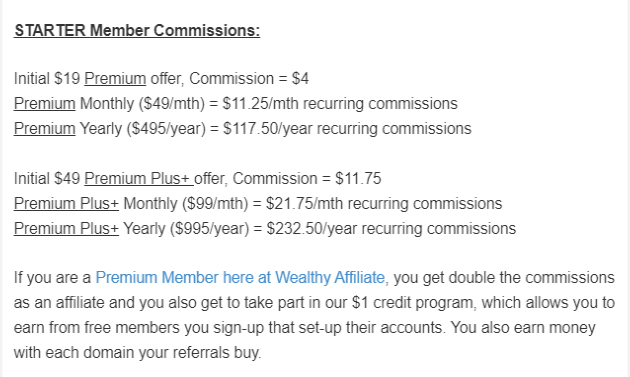Follow the Premium link before Yearly ($495/year)
This screenshot has width=630, height=377.
(x=45, y=129)
